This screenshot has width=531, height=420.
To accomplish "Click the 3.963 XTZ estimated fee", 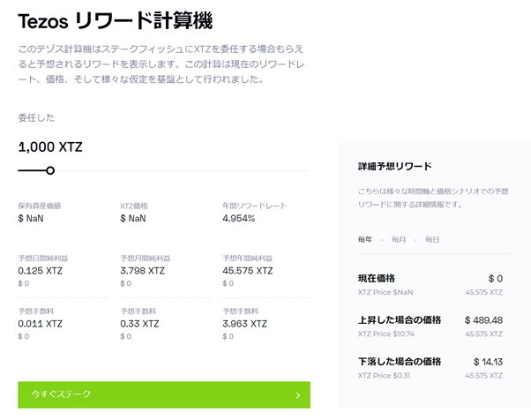I will tap(244, 324).
